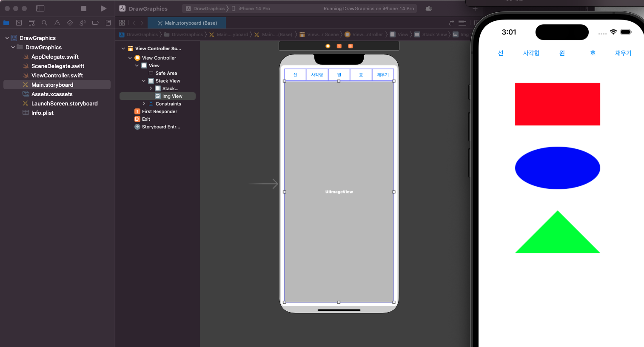644x347 pixels.
Task: Select the Main.storyboard (Base) editor tab
Action: tap(187, 23)
